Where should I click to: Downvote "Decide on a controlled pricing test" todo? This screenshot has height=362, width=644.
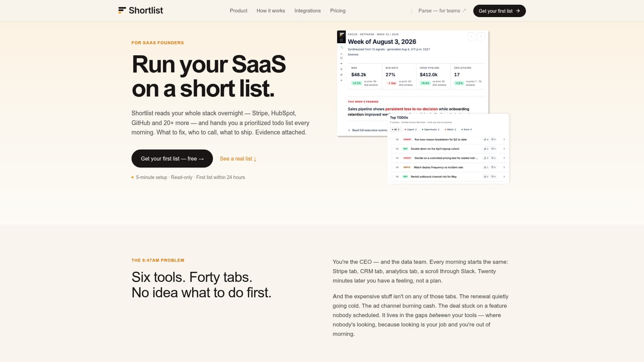(493, 158)
